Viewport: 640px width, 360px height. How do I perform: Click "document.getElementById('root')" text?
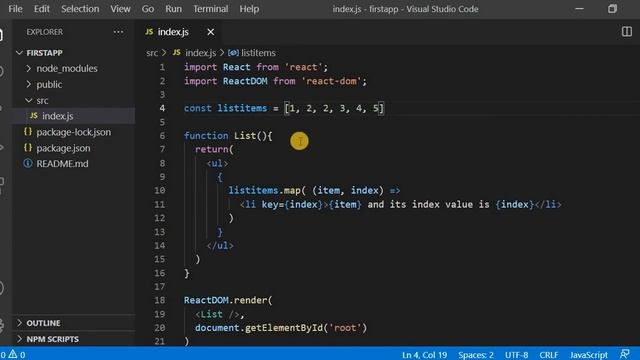pyautogui.click(x=281, y=328)
